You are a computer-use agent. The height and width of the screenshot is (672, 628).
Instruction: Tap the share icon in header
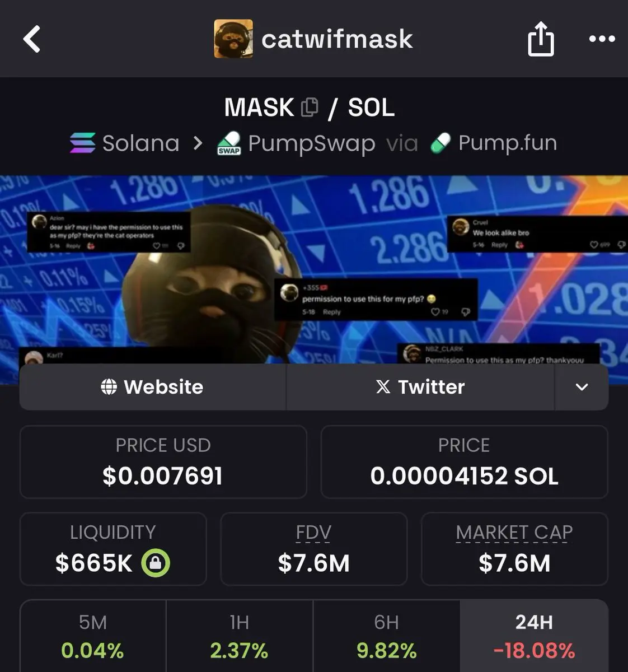[541, 39]
